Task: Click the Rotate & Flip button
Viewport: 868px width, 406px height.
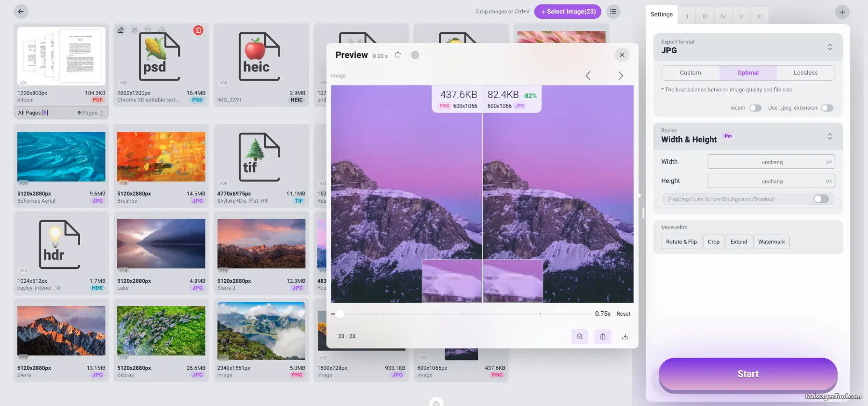Action: click(681, 242)
